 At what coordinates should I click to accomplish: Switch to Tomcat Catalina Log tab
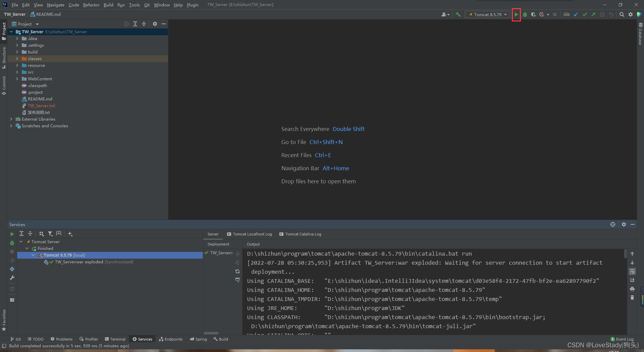tap(300, 234)
